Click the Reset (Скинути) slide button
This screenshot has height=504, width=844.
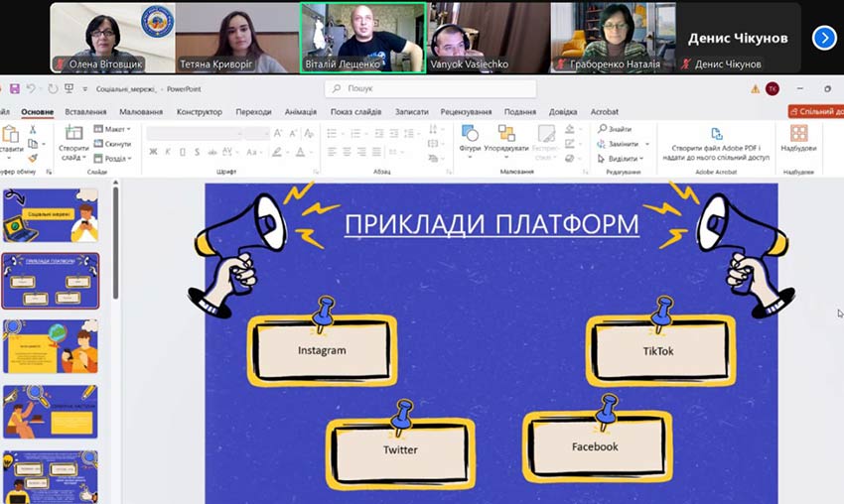click(113, 143)
